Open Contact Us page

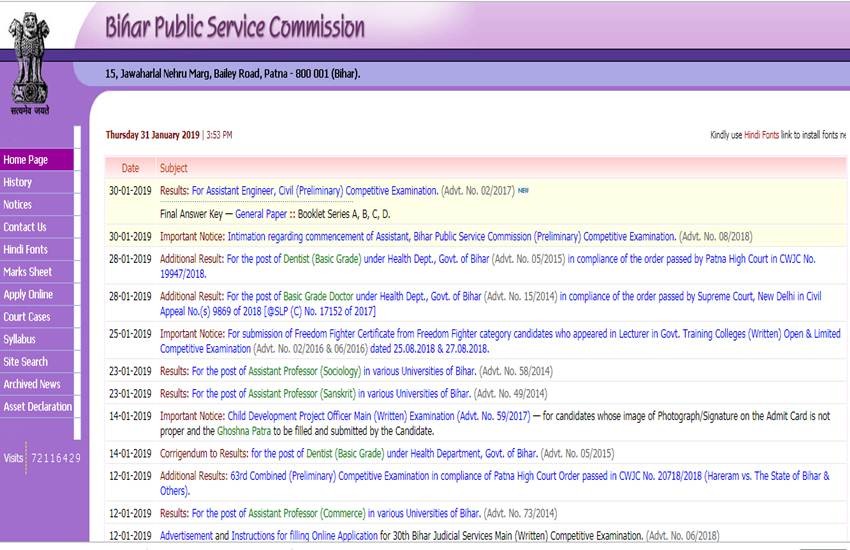point(25,227)
